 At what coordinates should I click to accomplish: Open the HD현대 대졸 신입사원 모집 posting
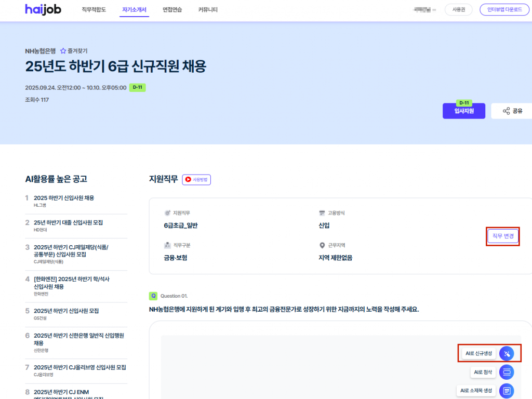pyautogui.click(x=68, y=222)
